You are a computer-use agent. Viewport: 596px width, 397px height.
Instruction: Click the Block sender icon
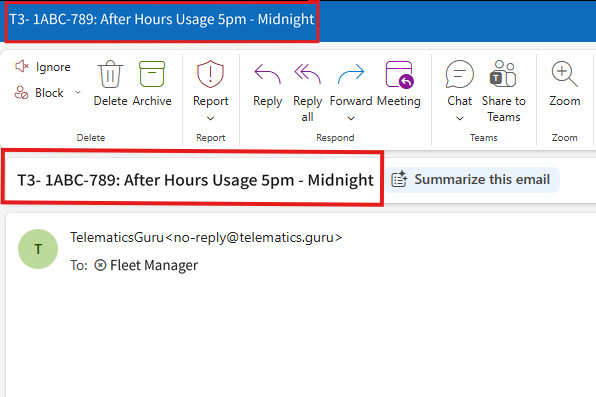(21, 92)
